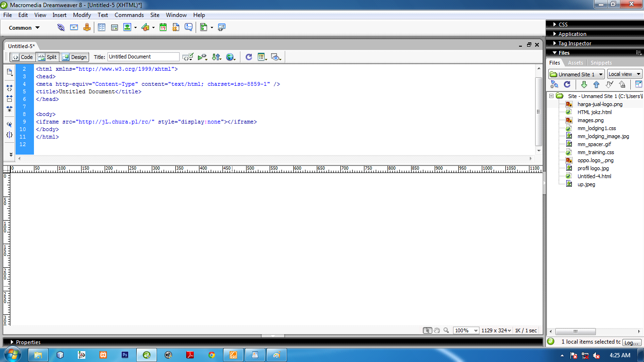Click the Balance Braces icon
Viewport: 644px width, 362px height.
[x=9, y=135]
